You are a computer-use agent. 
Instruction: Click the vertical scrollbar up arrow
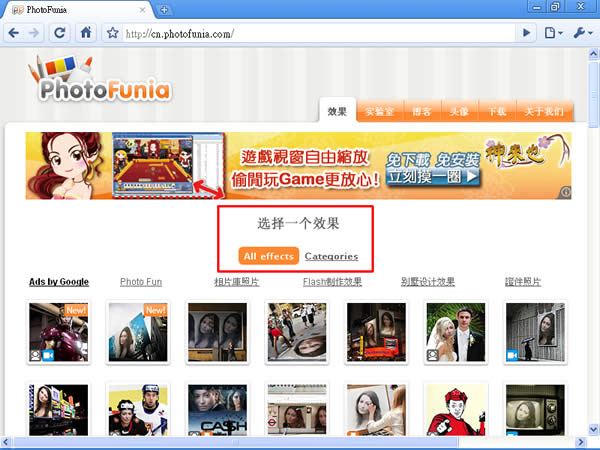click(593, 54)
